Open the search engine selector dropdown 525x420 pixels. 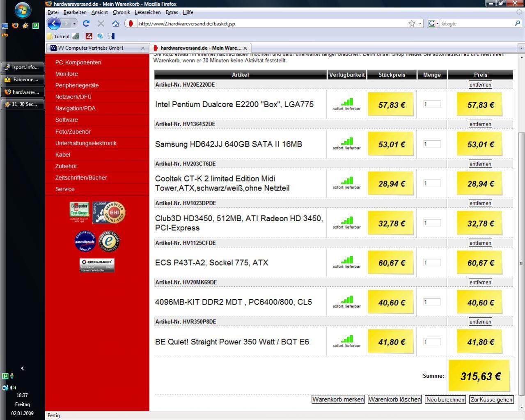[x=433, y=23]
